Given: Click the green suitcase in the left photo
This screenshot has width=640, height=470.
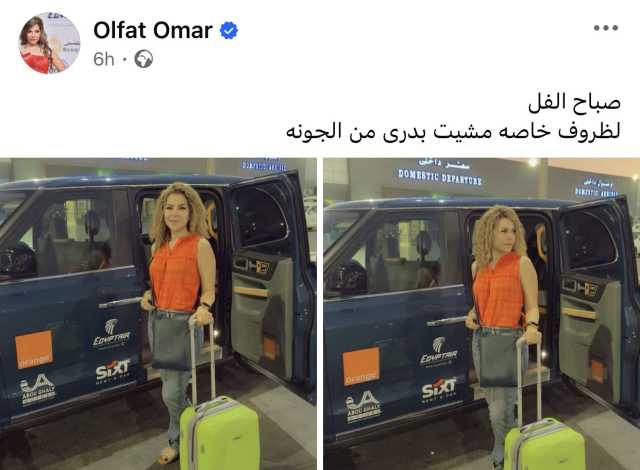Looking at the screenshot, I should 219,433.
